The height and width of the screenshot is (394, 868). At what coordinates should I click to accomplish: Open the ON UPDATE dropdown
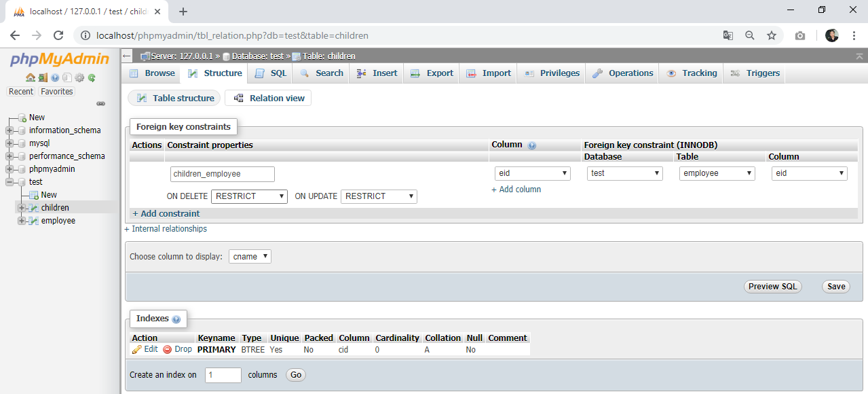(x=379, y=196)
